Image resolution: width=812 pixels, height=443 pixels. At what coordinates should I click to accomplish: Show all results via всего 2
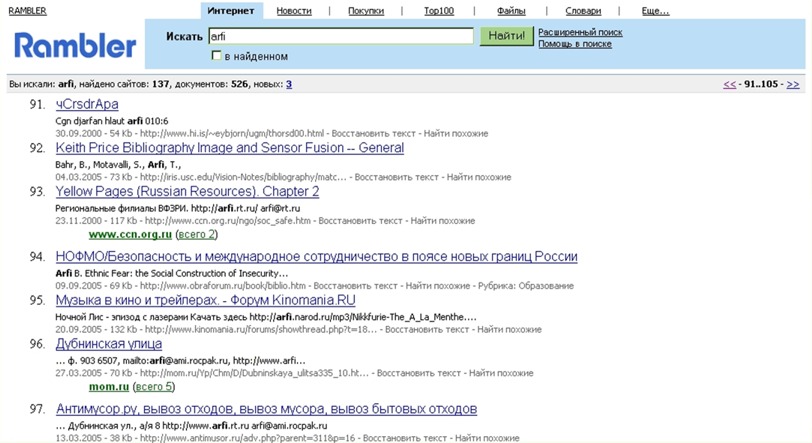pos(196,234)
